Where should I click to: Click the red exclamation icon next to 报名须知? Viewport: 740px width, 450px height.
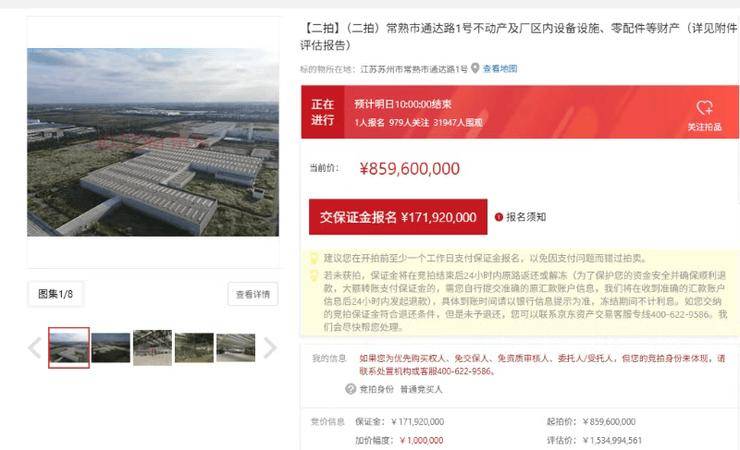coord(498,217)
